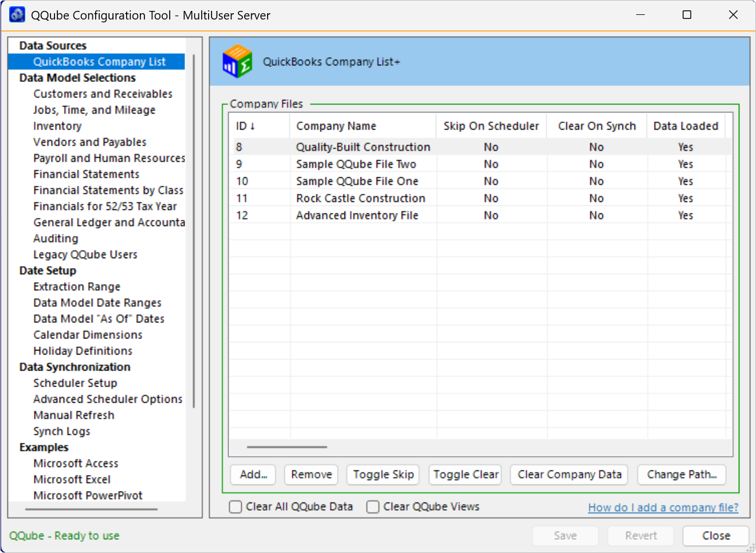
Task: Click the sidebar vertical scrollbar
Action: point(194,231)
